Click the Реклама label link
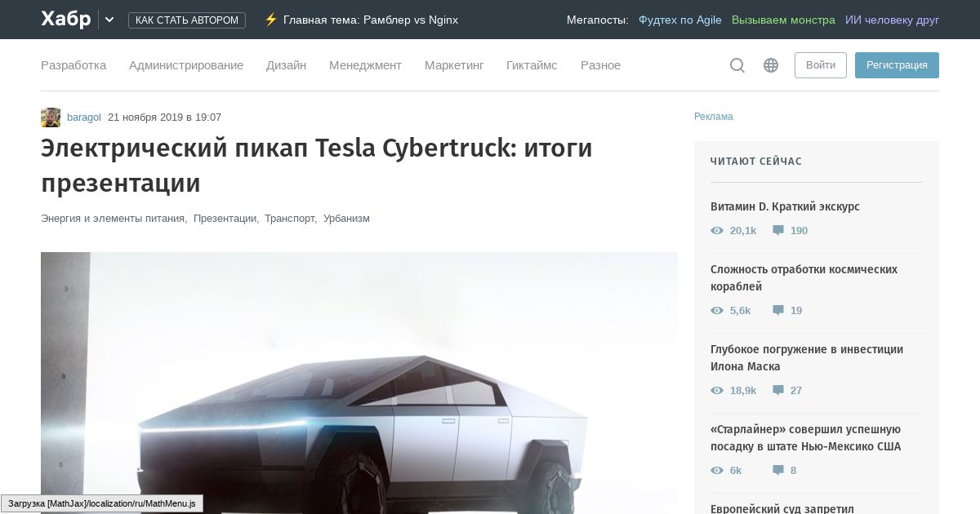This screenshot has height=514, width=980. [x=714, y=117]
